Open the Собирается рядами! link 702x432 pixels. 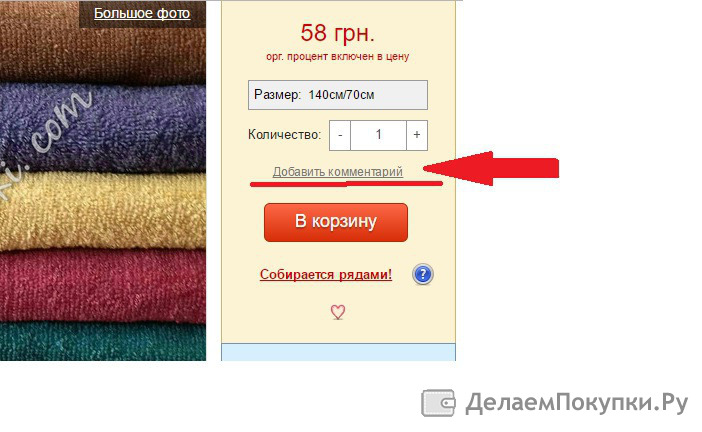pyautogui.click(x=326, y=274)
